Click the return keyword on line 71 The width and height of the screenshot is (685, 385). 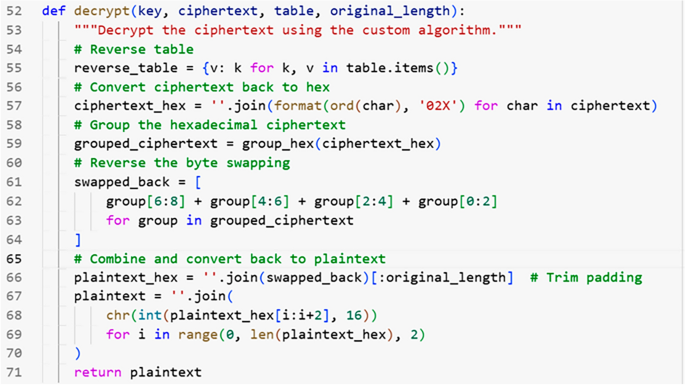coord(98,373)
